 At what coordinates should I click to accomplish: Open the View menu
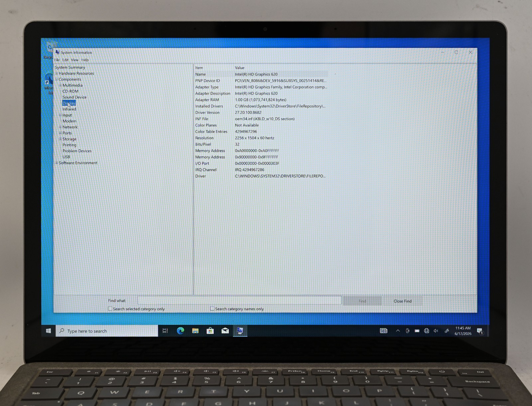[74, 60]
